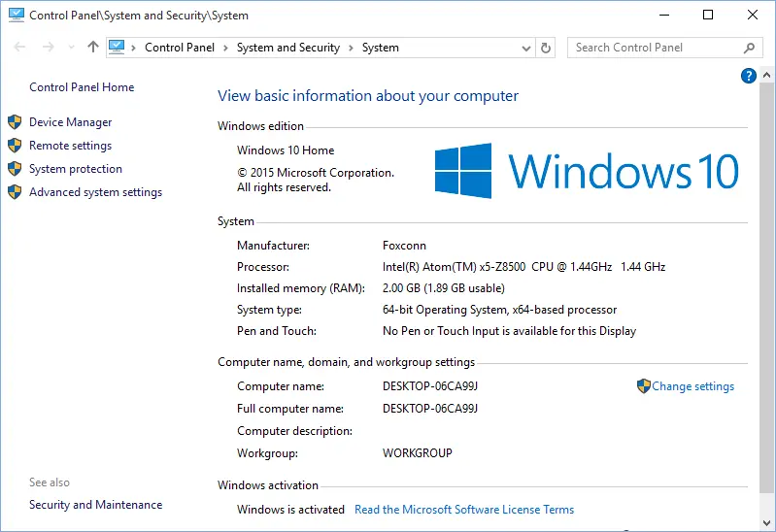Go to Control Panel Home

82,87
